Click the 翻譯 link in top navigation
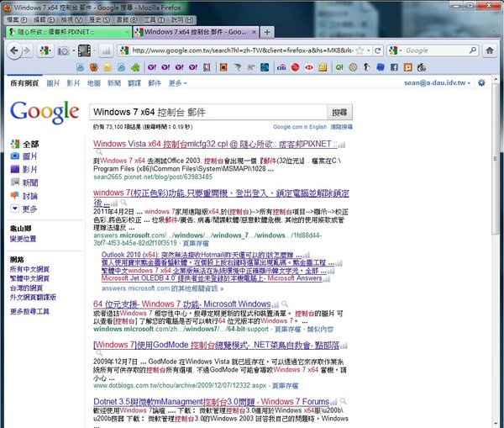Viewport: 504px width, 428px height. coord(134,83)
